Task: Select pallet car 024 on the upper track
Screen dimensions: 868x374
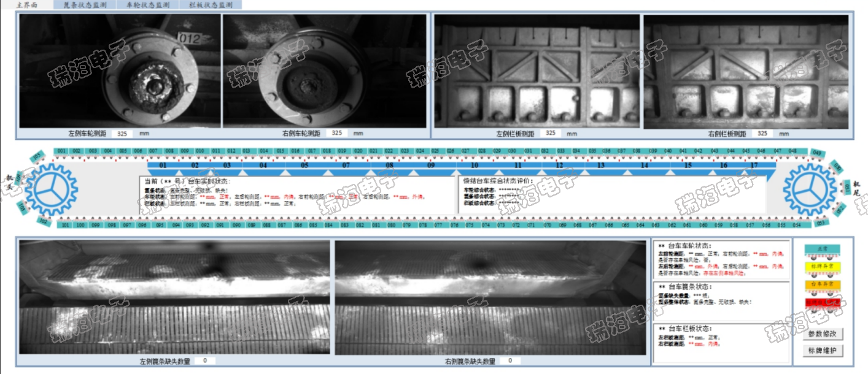Action: point(420,151)
